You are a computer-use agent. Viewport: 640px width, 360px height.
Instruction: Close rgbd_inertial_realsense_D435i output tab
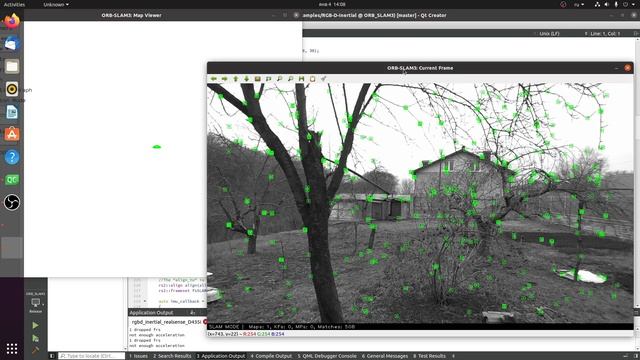point(205,322)
